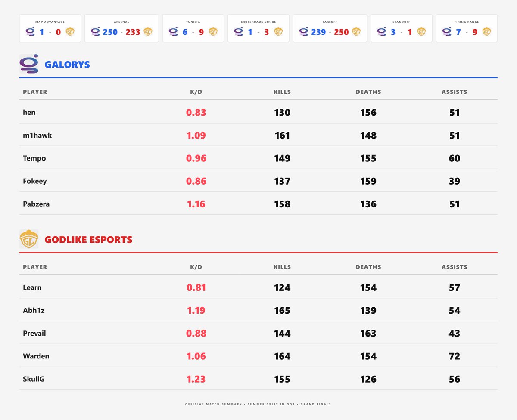This screenshot has height=420, width=517.
Task: Select player name Tempo
Action: pyautogui.click(x=34, y=158)
